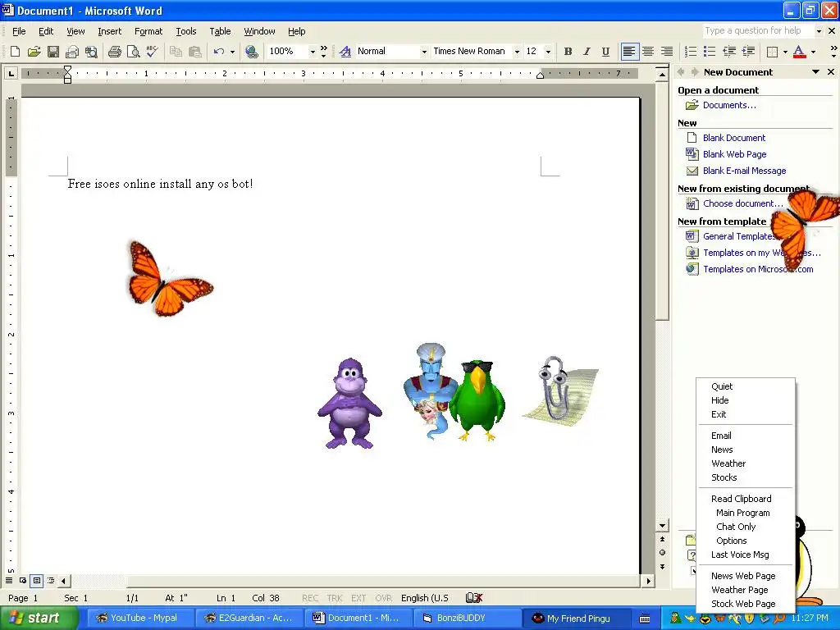
Task: Toggle bold formatting
Action: pos(568,52)
